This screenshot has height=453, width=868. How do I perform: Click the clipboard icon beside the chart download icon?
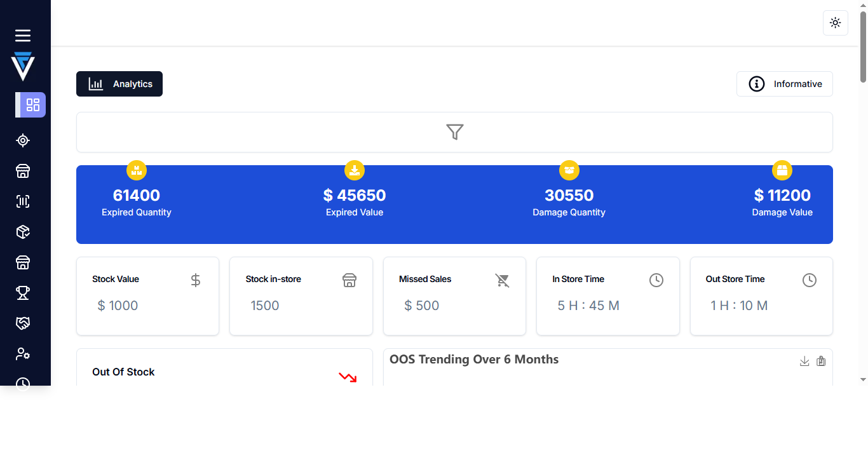point(821,362)
